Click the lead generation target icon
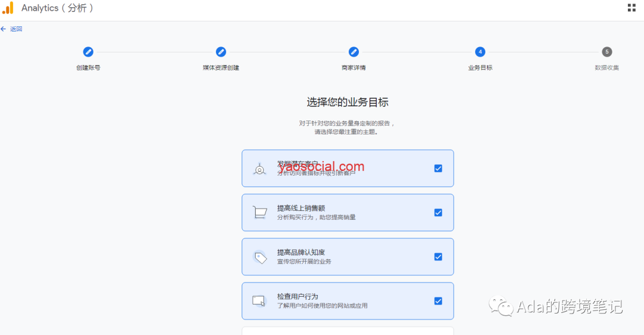Image resolution: width=644 pixels, height=335 pixels. pos(259,169)
